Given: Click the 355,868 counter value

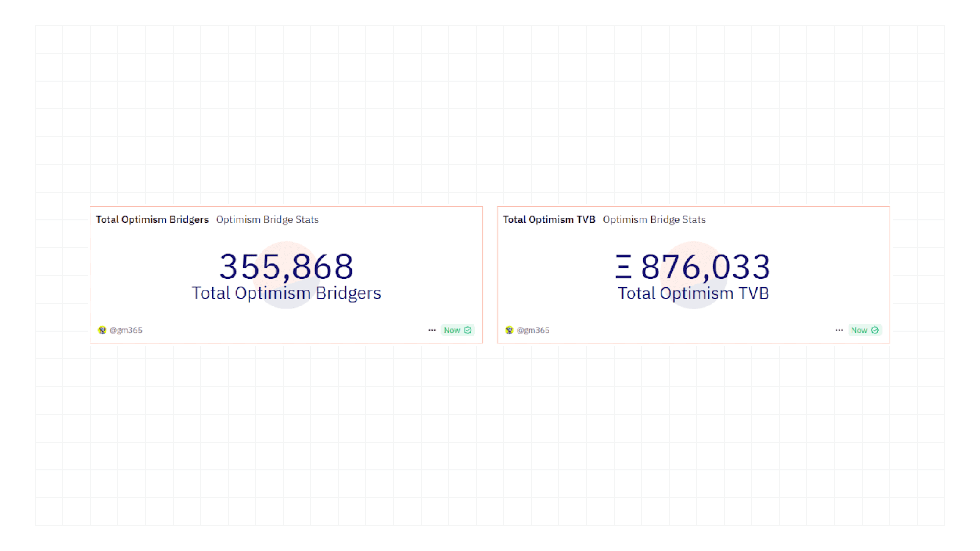Looking at the screenshot, I should (x=286, y=266).
